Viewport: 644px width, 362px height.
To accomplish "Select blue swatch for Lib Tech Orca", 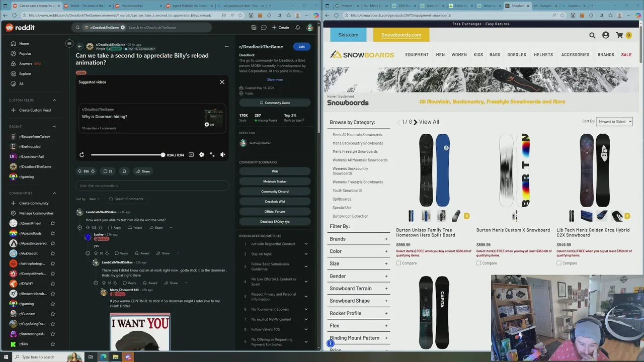I will click(587, 216).
